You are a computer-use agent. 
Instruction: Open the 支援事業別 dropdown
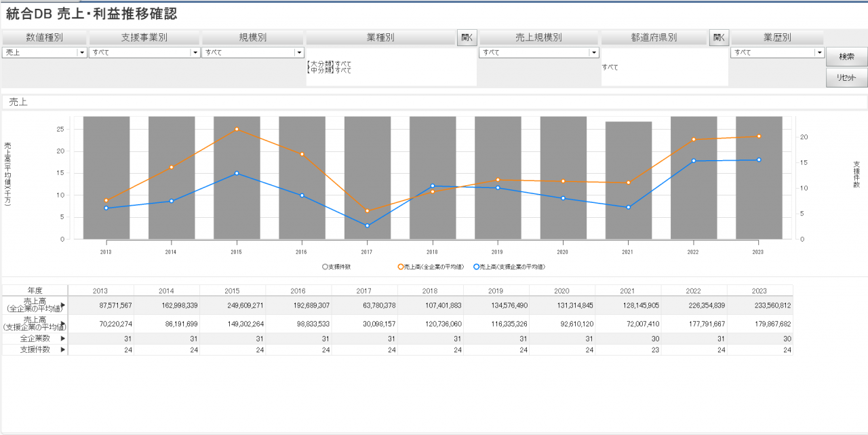click(x=195, y=52)
